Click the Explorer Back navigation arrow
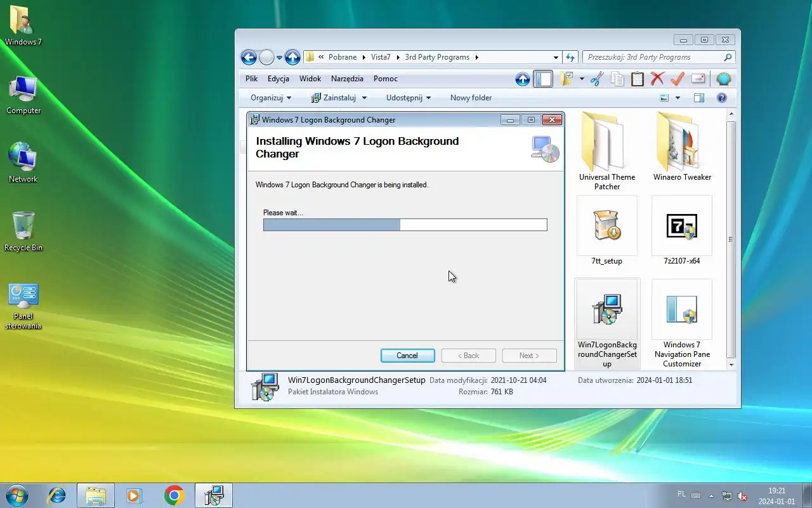Viewport: 812px width, 508px height. tap(249, 57)
